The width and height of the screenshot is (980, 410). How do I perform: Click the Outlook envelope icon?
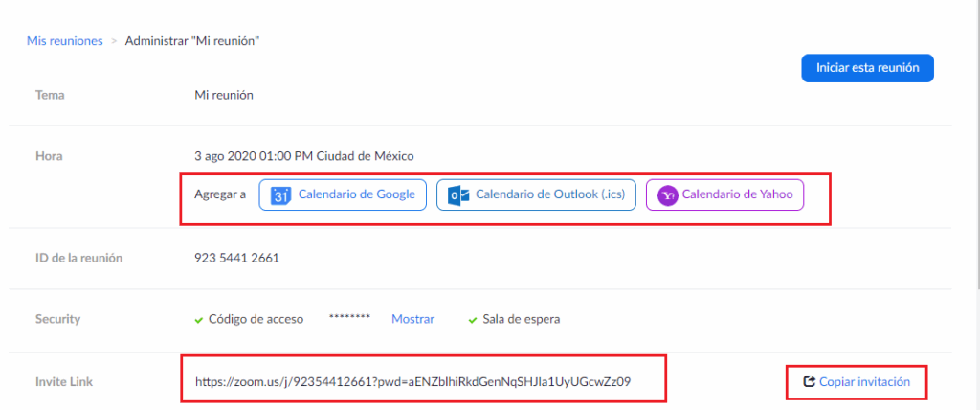458,195
